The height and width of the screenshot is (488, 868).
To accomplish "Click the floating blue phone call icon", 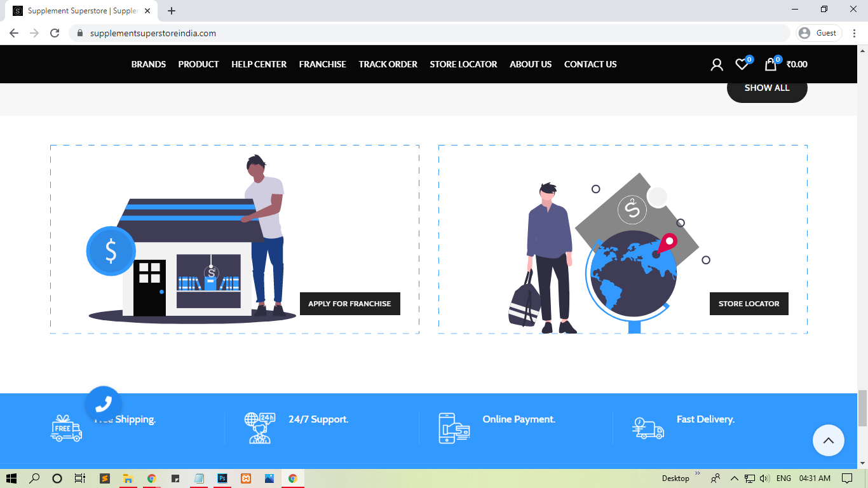I will [104, 404].
